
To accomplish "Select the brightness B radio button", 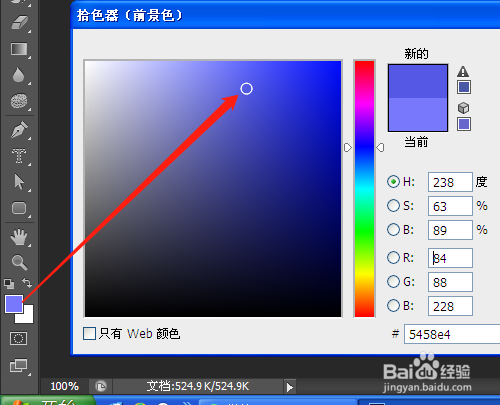I will [393, 230].
